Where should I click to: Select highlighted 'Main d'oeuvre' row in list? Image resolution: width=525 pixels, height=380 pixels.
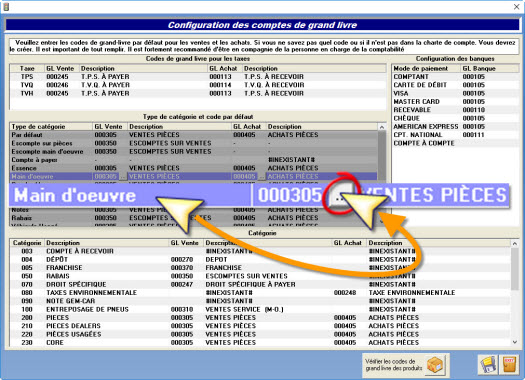(x=194, y=176)
